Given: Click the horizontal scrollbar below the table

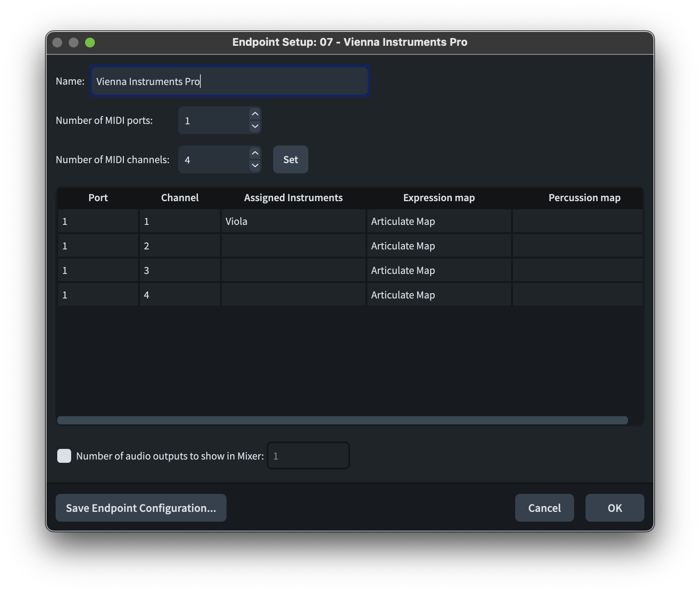Looking at the screenshot, I should (x=343, y=420).
